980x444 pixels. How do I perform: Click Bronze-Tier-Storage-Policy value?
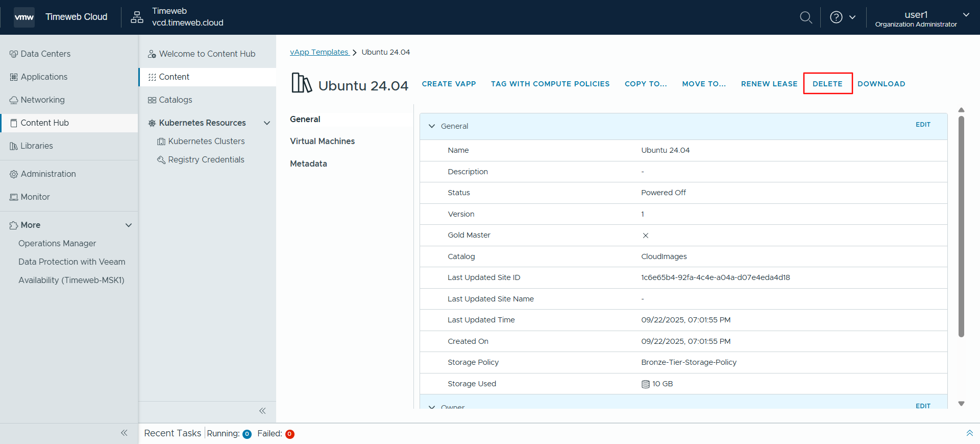pos(689,362)
